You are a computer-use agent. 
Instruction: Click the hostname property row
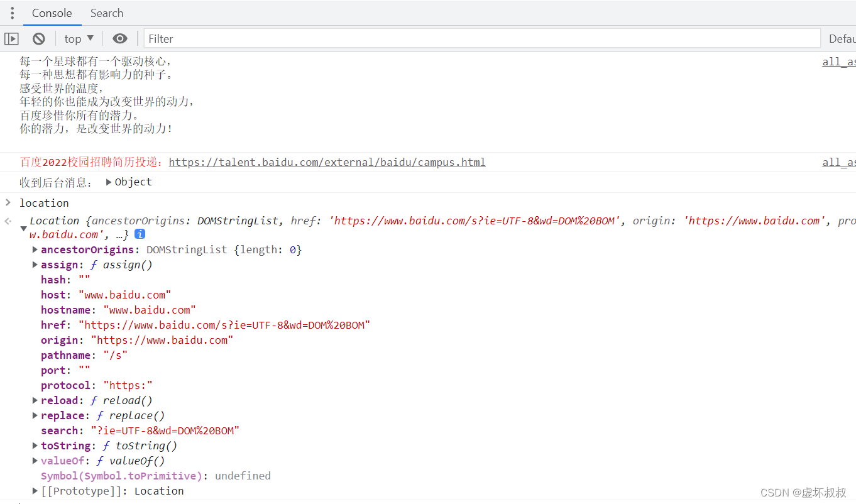[x=118, y=310]
